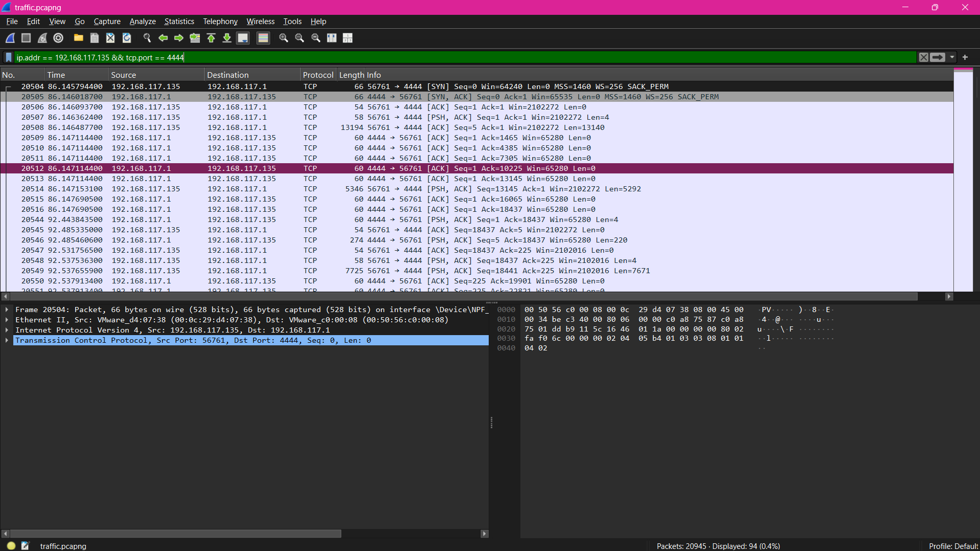This screenshot has height=551, width=980.
Task: Jump to the first packet
Action: [x=211, y=38]
